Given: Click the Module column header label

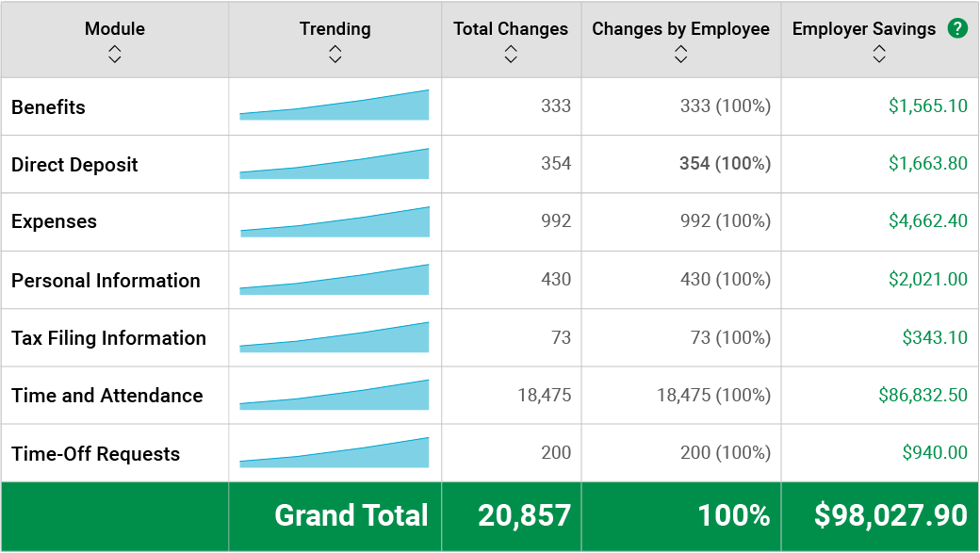Looking at the screenshot, I should pyautogui.click(x=115, y=29).
